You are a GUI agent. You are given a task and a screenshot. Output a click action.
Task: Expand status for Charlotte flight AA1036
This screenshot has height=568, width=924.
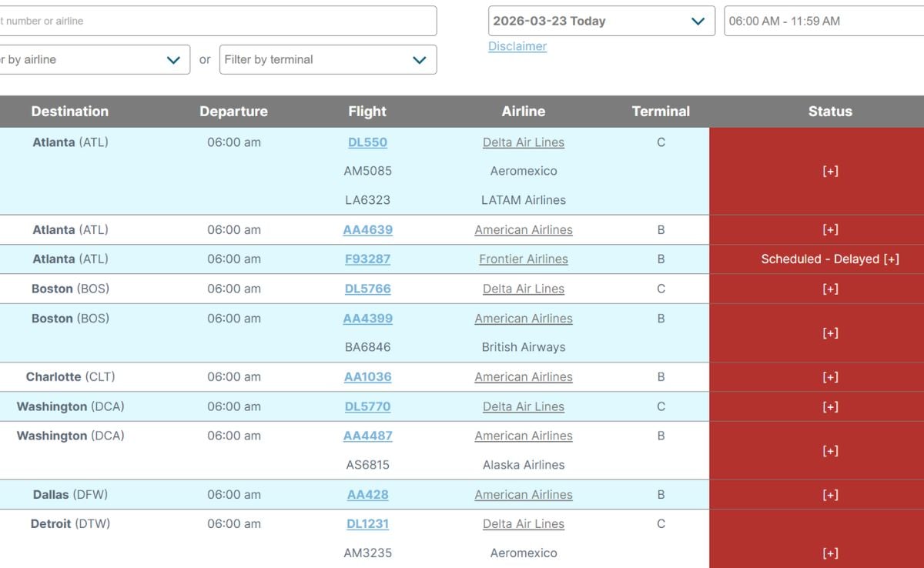click(830, 377)
